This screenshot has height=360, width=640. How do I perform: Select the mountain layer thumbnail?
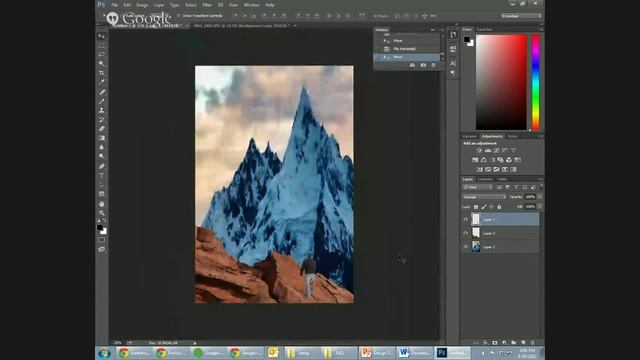pyautogui.click(x=476, y=247)
